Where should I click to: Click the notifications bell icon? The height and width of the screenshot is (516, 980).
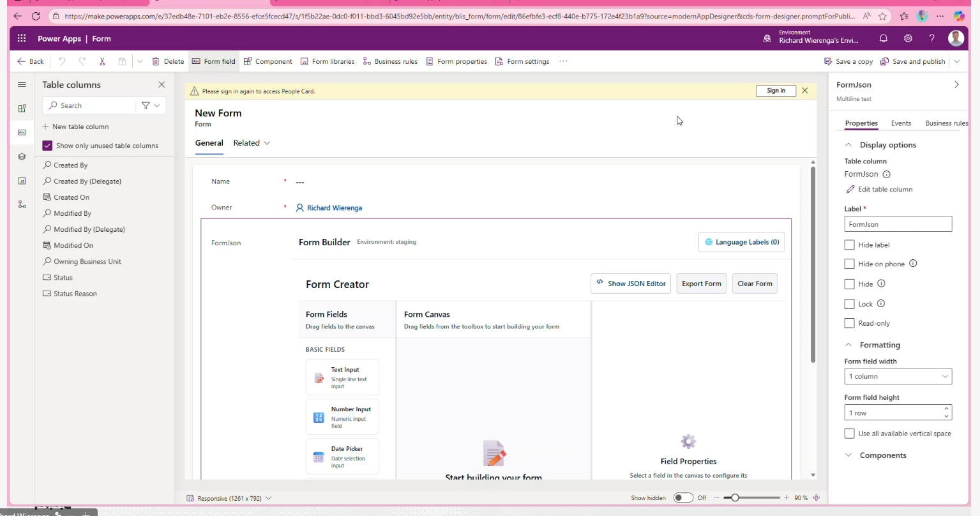click(x=883, y=38)
